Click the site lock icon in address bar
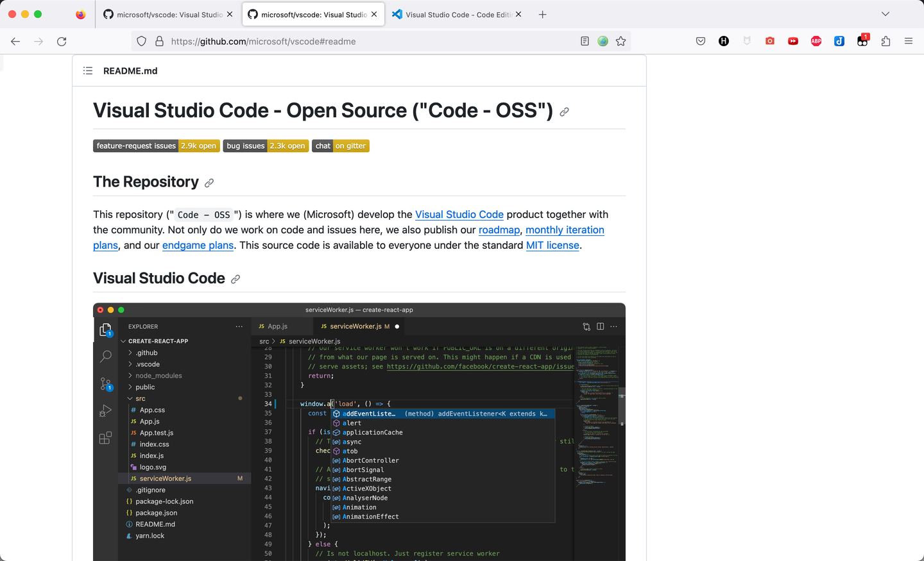Screen dimensions: 924x561 click(159, 41)
